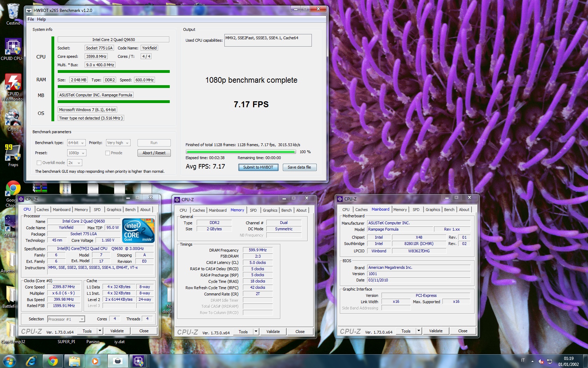Open Chrome from the taskbar
This screenshot has width=588, height=368.
pos(53,361)
